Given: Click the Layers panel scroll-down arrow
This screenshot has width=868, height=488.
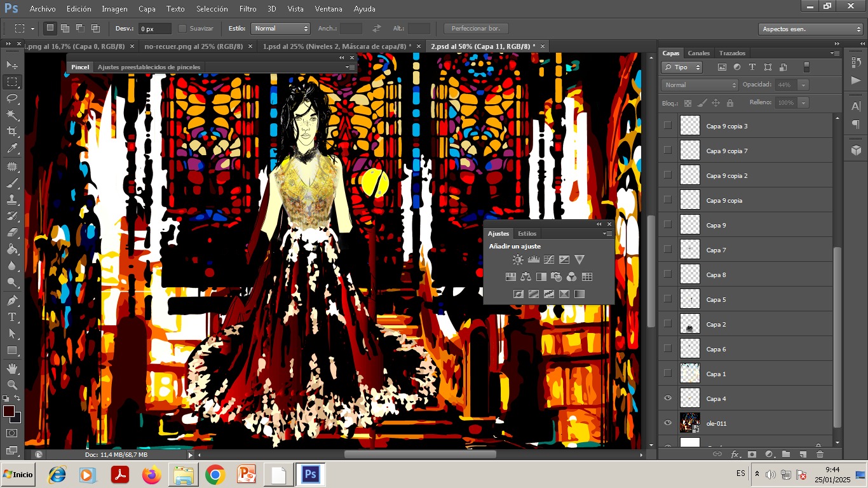Looking at the screenshot, I should pos(837,443).
